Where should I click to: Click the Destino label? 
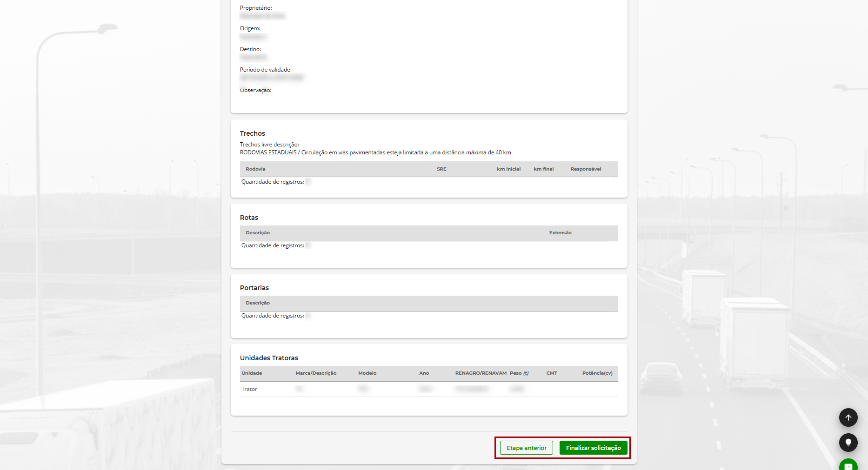pos(250,49)
